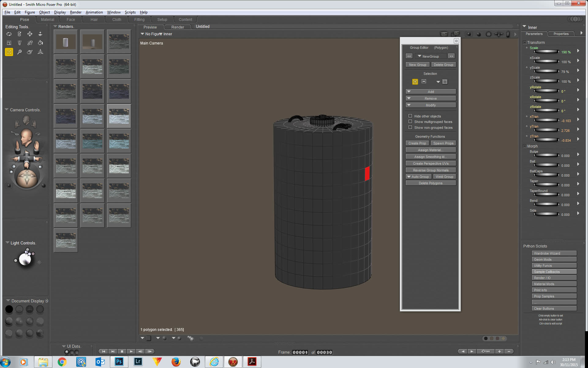Screen dimensions: 588x368
Task: Click the deselect polygon icon in Group Editor
Action: [x=424, y=82]
